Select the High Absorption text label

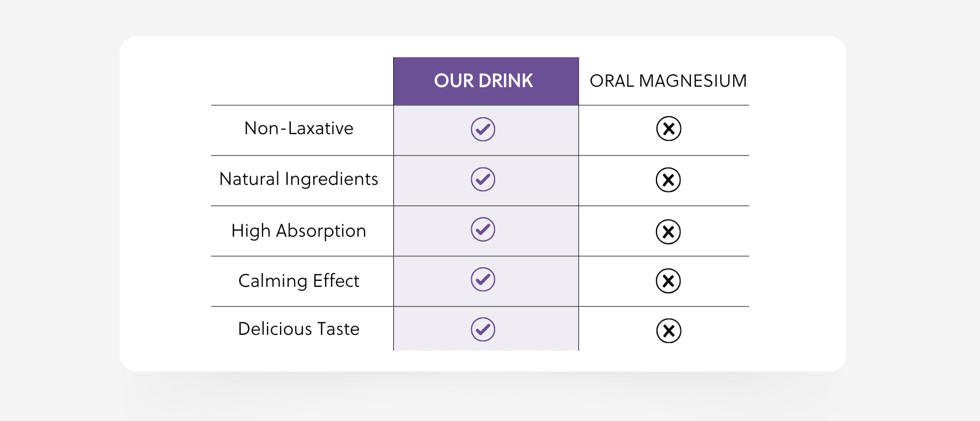[299, 231]
